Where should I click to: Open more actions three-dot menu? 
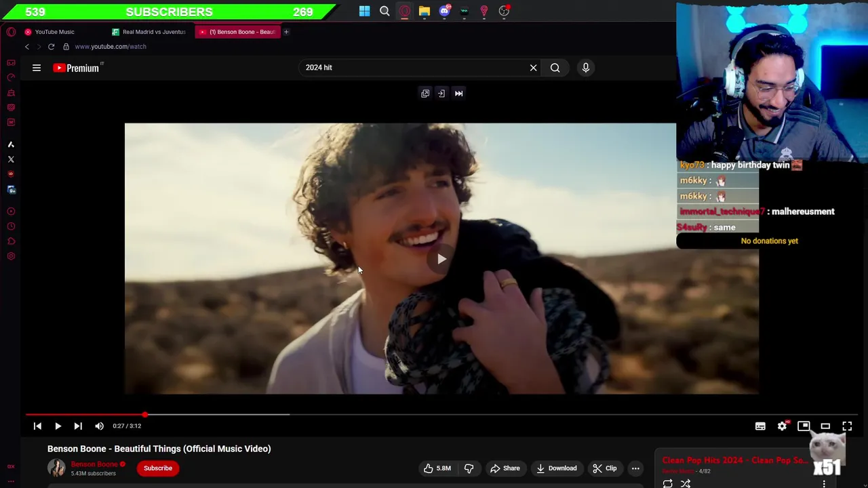635,468
